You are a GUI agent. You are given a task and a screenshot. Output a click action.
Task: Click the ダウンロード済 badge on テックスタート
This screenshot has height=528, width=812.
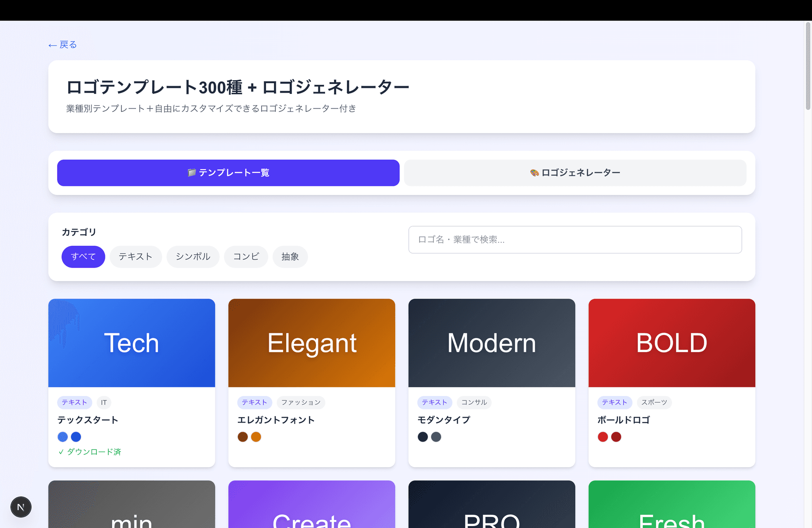[x=90, y=451]
